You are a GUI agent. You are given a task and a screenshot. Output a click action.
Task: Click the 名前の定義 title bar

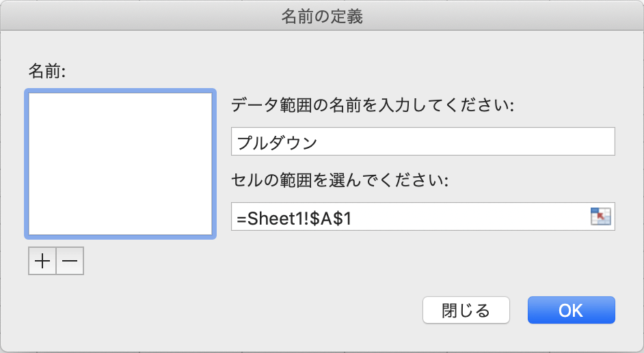(x=322, y=17)
